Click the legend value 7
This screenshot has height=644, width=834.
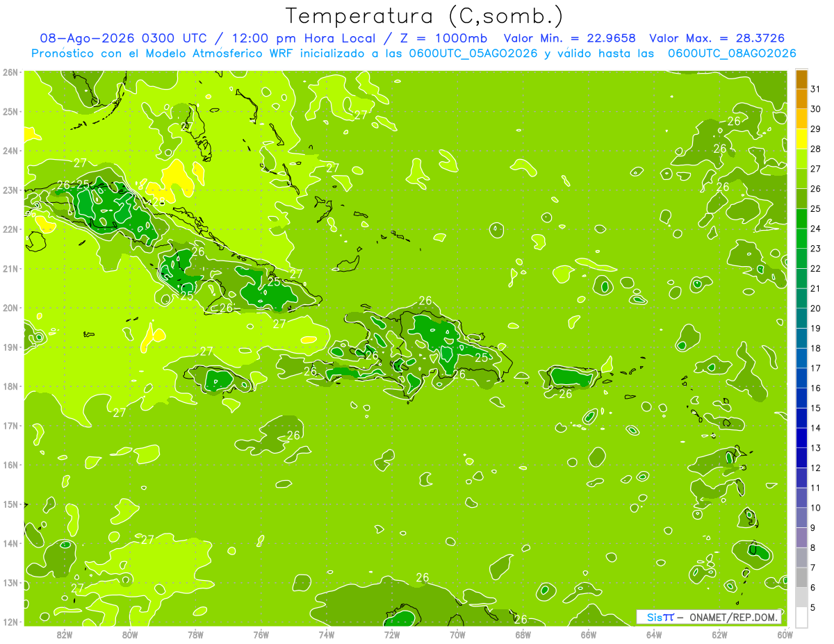click(x=814, y=568)
